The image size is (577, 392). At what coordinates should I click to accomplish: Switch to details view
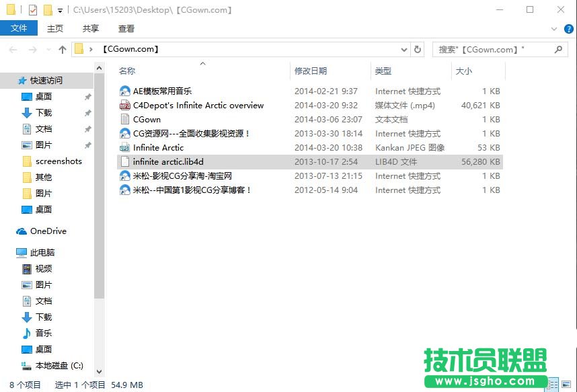[x=553, y=384]
